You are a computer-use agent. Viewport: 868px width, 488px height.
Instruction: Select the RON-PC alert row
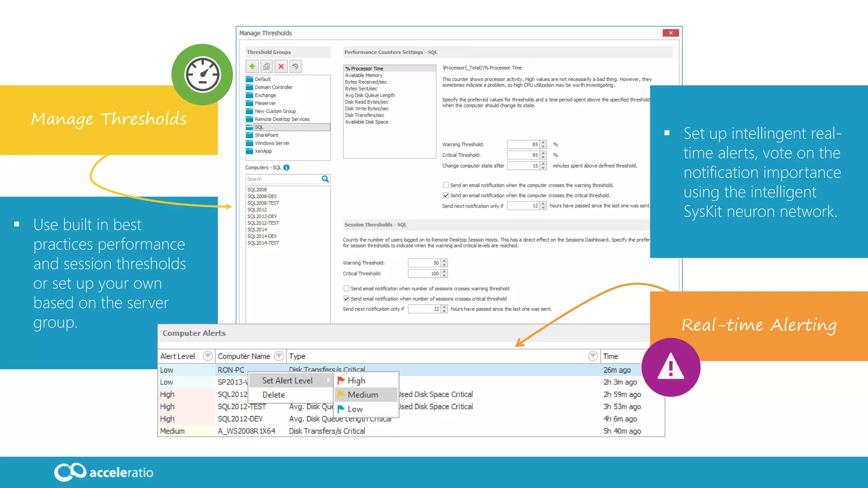point(411,370)
